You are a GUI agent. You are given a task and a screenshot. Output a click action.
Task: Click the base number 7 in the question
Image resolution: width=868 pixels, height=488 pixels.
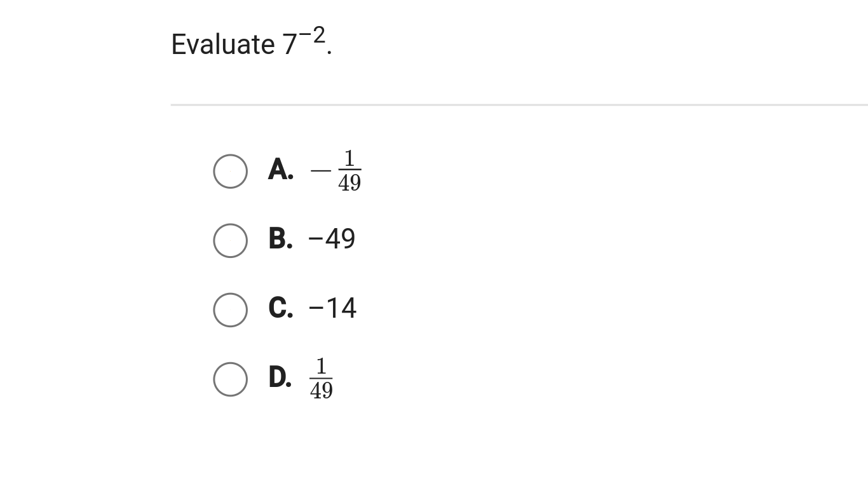coord(290,44)
